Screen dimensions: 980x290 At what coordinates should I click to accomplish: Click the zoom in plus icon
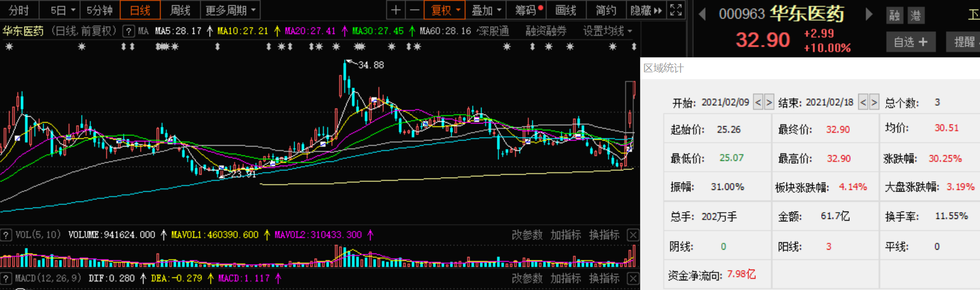coord(396,10)
